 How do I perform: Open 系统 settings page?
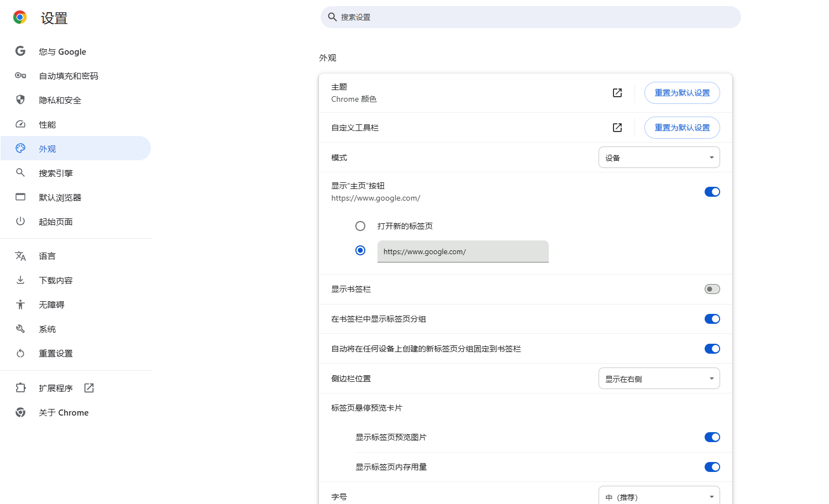click(x=75, y=329)
